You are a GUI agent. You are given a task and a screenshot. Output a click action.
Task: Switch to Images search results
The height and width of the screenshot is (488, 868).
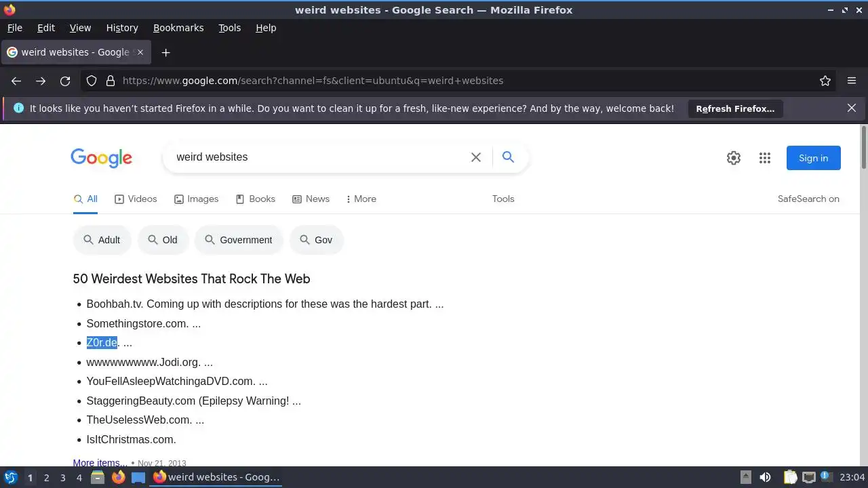[196, 199]
